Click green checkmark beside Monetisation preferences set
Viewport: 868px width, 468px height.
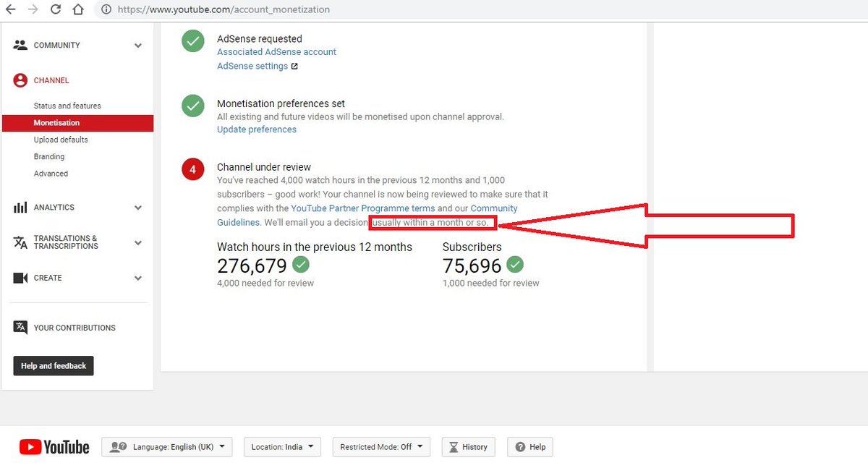193,106
